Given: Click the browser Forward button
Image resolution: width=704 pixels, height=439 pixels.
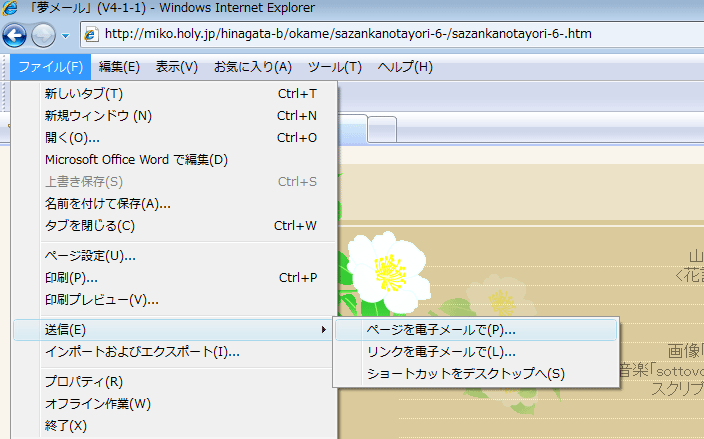Looking at the screenshot, I should click(x=44, y=36).
